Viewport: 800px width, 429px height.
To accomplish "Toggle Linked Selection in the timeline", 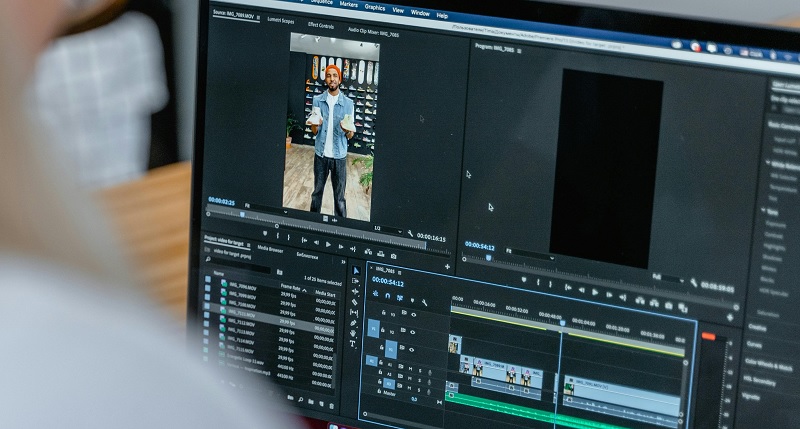I will tap(400, 298).
